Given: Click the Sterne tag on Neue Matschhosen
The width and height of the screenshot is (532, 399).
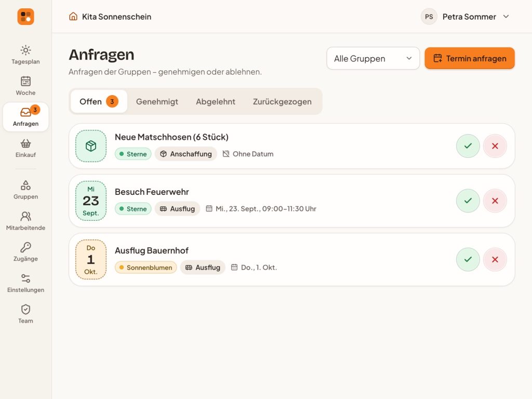Looking at the screenshot, I should click(x=133, y=154).
